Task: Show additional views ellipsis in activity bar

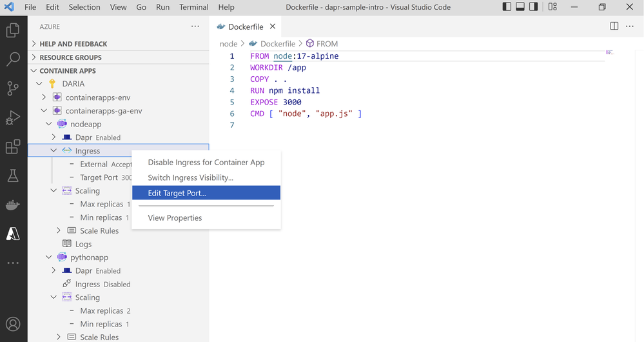Action: click(13, 263)
